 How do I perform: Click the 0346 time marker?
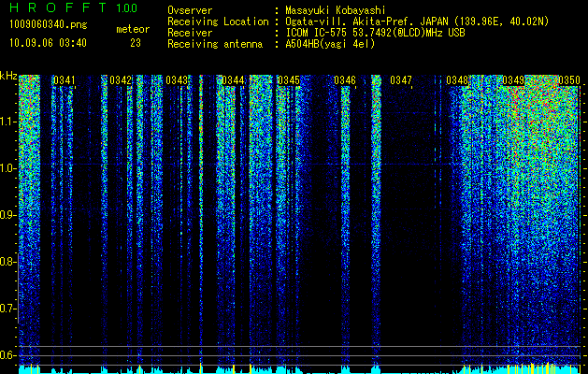point(345,80)
